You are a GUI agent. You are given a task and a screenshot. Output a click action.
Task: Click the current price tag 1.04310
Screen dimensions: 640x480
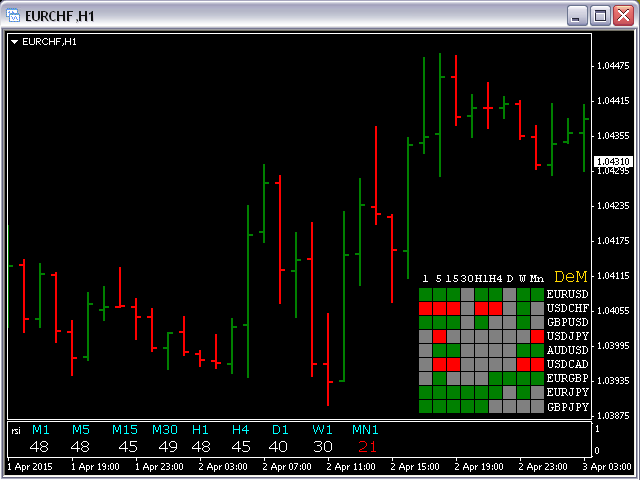click(613, 162)
